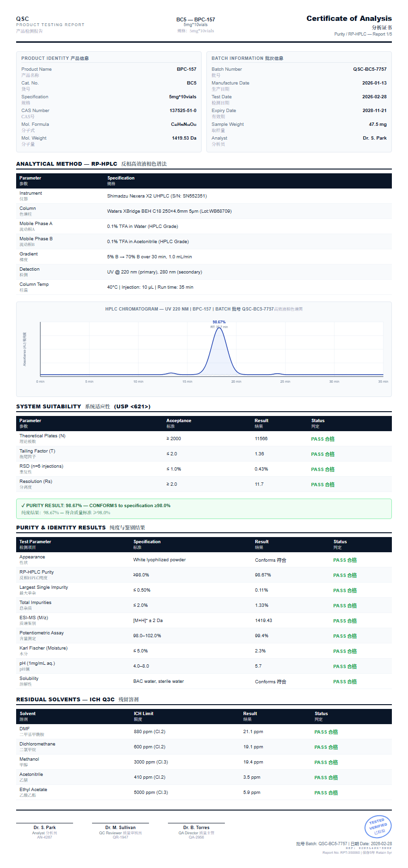Click the 20 min x-axis tick label

point(236,382)
